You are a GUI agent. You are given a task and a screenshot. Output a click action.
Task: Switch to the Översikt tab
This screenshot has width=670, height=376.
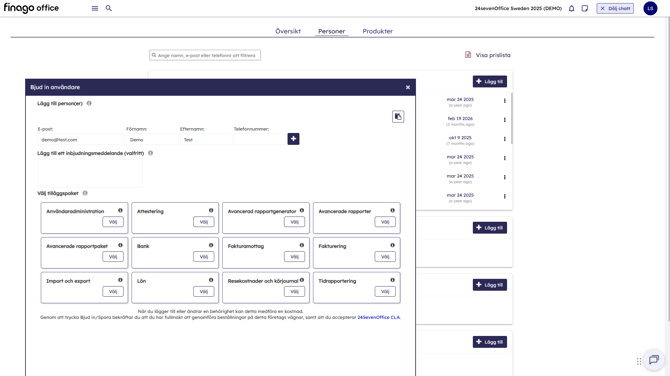tap(288, 31)
